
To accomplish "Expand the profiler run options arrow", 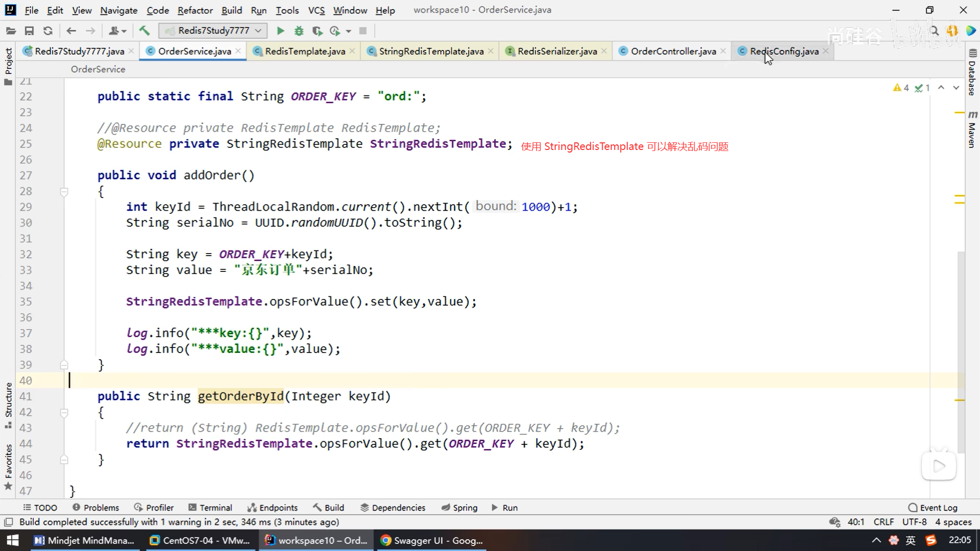I will (x=349, y=31).
